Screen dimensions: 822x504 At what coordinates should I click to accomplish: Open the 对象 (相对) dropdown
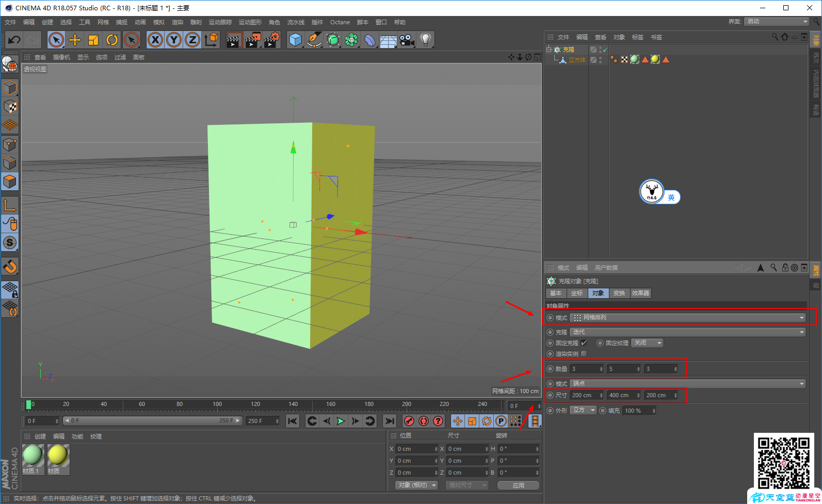click(416, 485)
